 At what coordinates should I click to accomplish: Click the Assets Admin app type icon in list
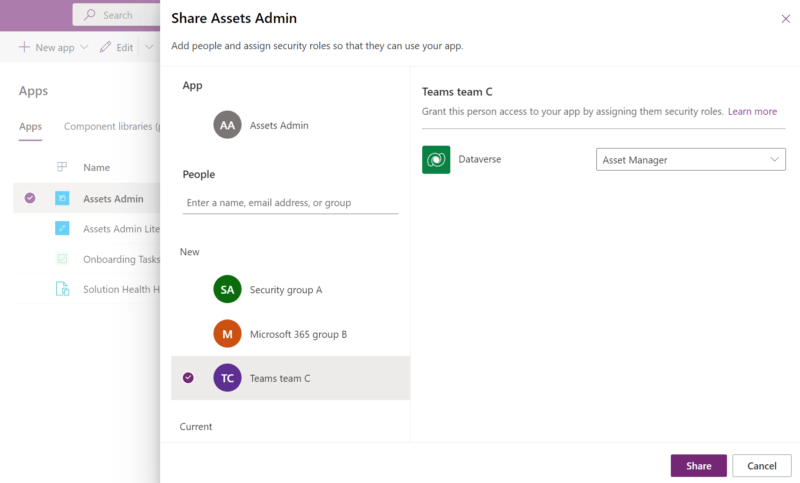pos(62,198)
